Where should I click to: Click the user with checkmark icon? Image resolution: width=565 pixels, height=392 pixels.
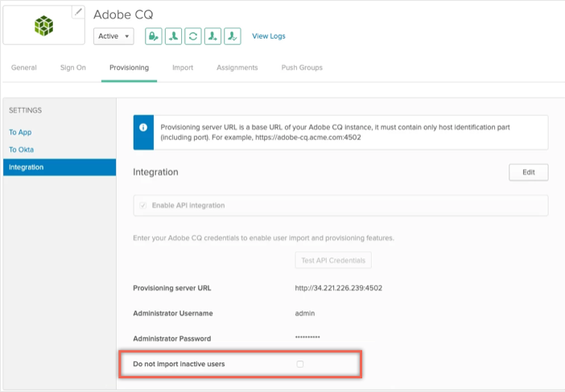coord(233,36)
